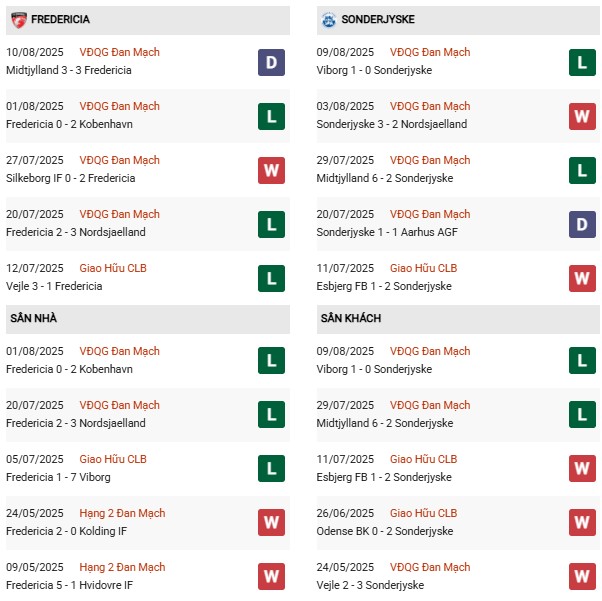Image resolution: width=602 pixels, height=601 pixels.
Task: Select the SÂN KHÁCH section header
Action: (x=351, y=318)
